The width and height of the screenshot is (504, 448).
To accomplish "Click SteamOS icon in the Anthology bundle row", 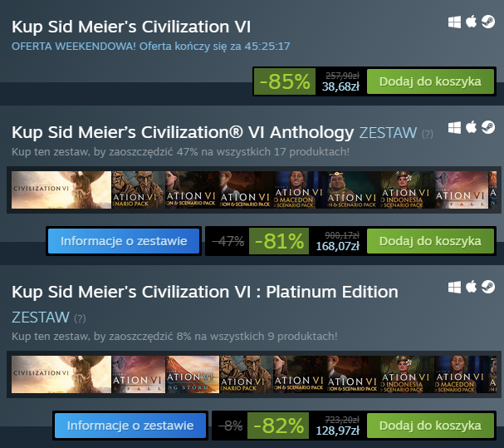I will tap(487, 127).
